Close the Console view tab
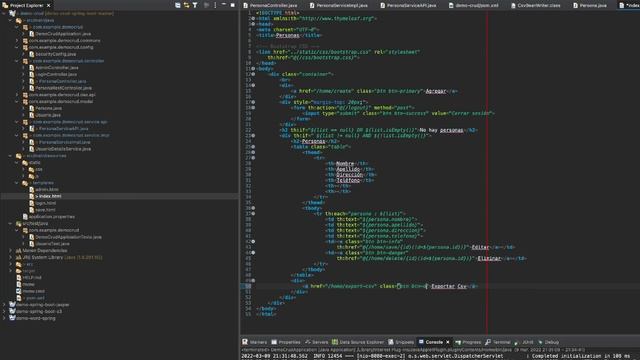Screen dimensions: 640x360 (x=447, y=342)
